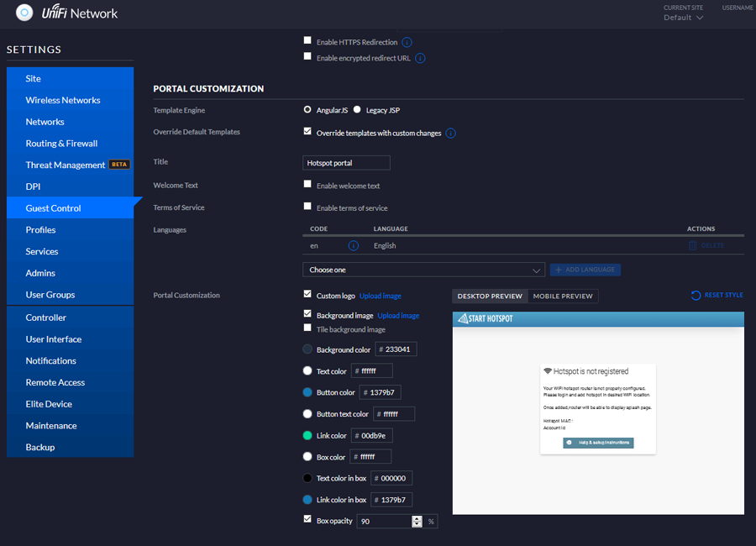Image resolution: width=756 pixels, height=546 pixels.
Task: Uncheck the Custom logo checkbox
Action: point(307,295)
